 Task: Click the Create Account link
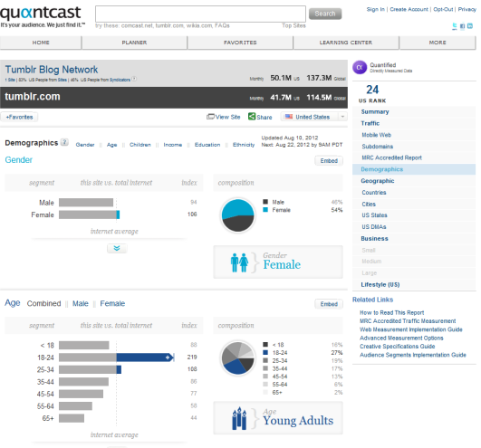click(409, 9)
